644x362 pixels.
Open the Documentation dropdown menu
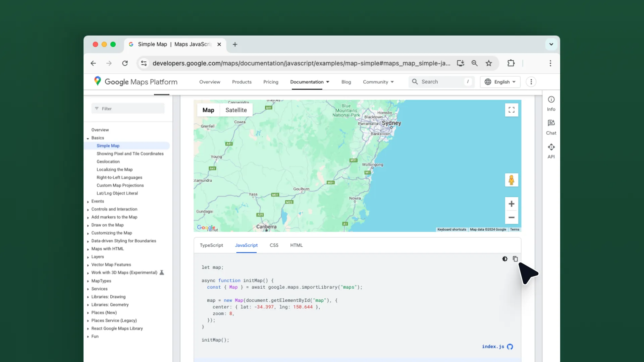pos(310,82)
